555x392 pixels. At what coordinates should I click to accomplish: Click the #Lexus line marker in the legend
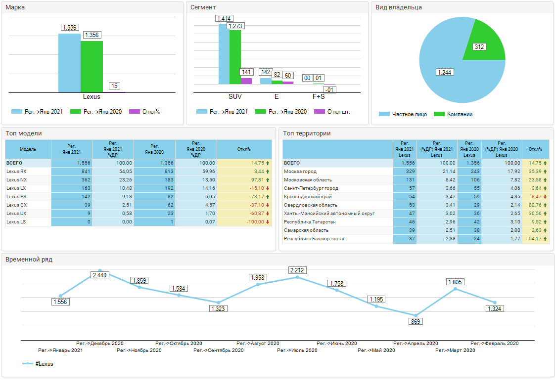[x=28, y=364]
